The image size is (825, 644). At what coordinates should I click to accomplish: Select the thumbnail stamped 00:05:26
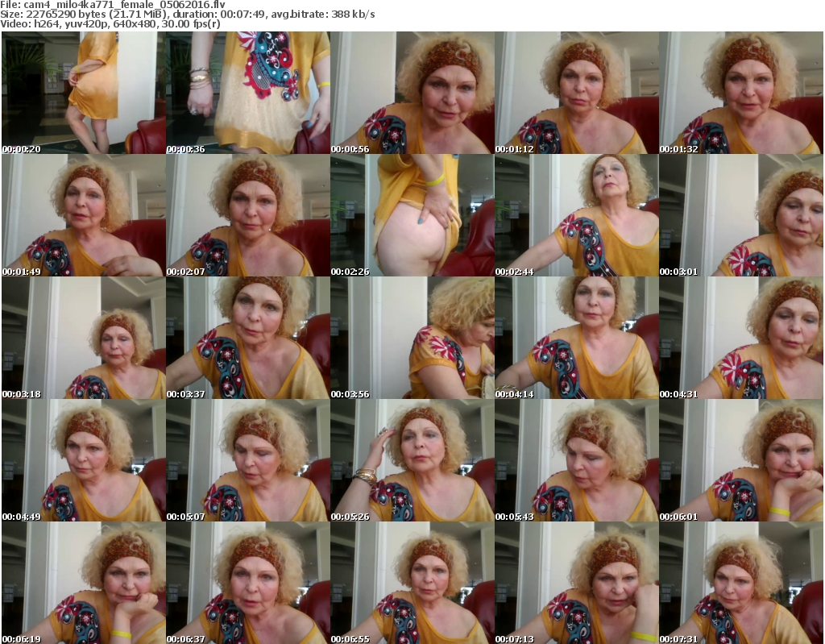pos(412,460)
